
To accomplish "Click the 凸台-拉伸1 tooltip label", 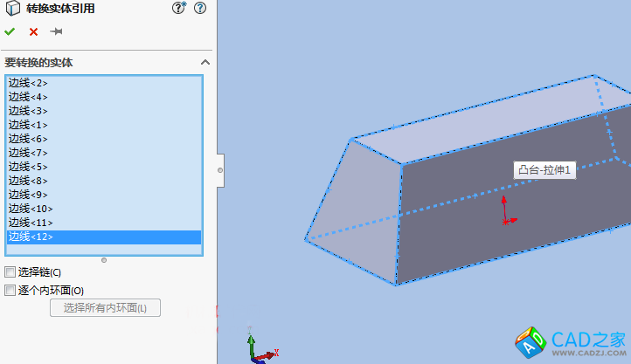I will pos(544,170).
